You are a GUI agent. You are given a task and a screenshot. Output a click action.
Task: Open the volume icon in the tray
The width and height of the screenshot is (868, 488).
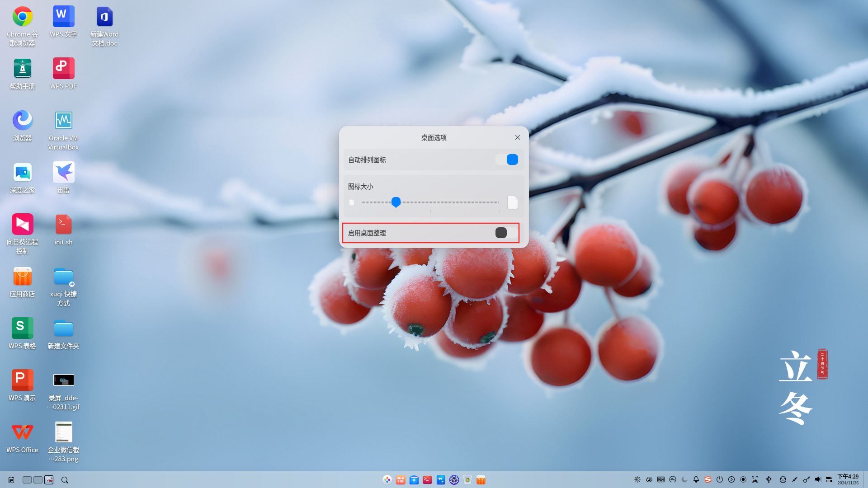click(818, 479)
